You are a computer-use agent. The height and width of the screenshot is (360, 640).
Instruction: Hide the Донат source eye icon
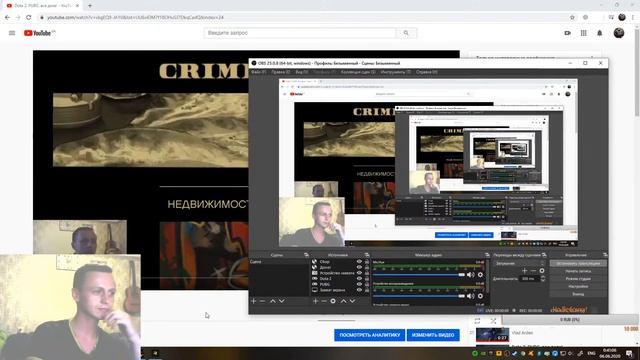coord(359,267)
